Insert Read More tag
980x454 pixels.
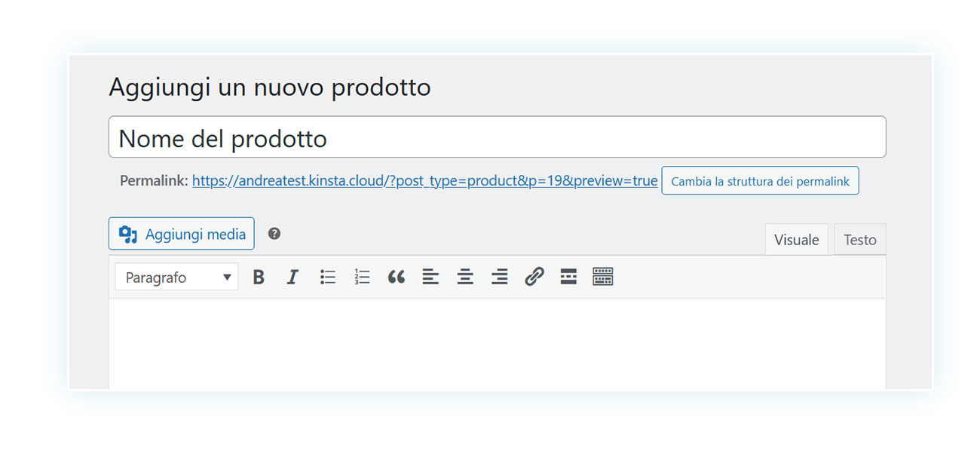(568, 277)
